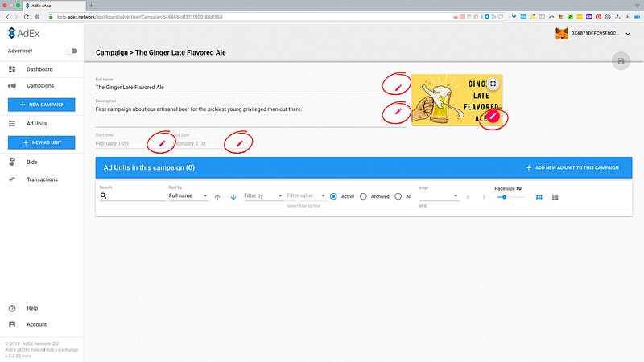Click the Ad Units list icon

click(12, 124)
